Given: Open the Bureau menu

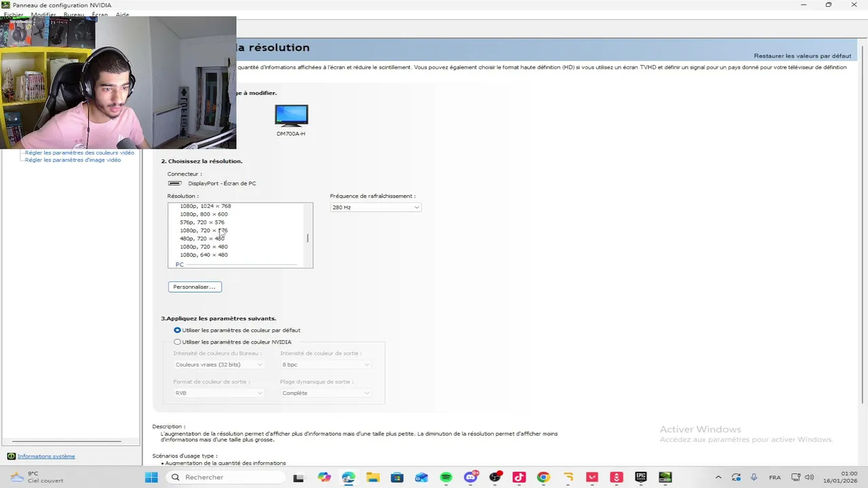Looking at the screenshot, I should pyautogui.click(x=73, y=14).
